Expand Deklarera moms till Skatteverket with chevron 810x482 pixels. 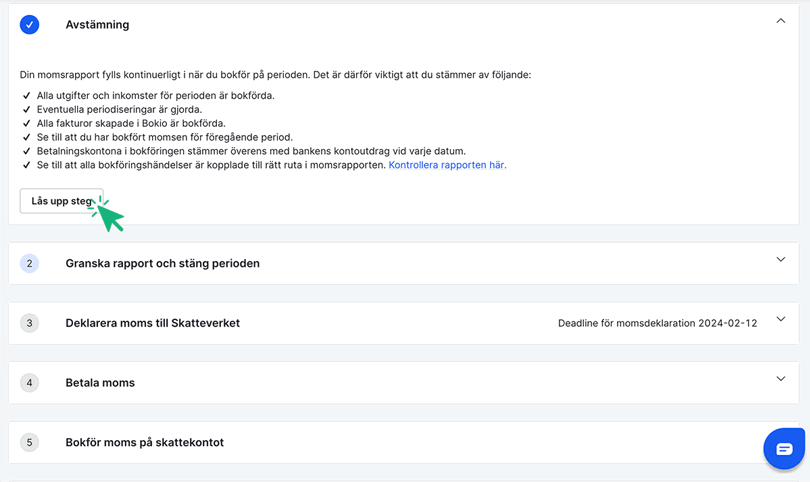(781, 320)
